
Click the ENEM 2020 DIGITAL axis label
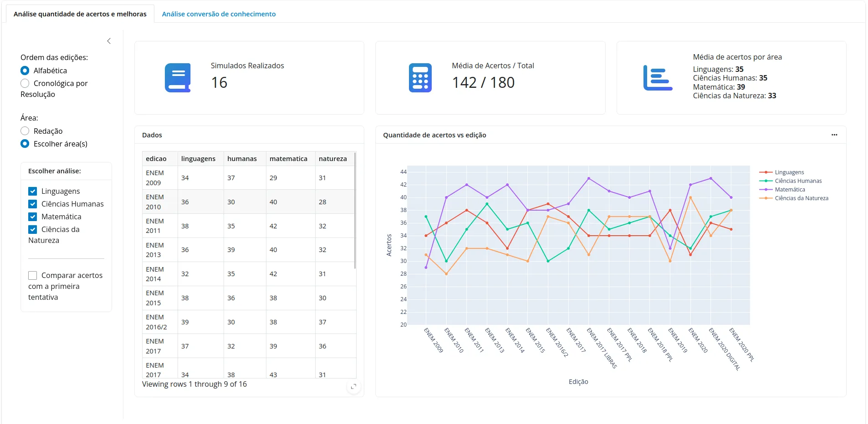click(725, 349)
